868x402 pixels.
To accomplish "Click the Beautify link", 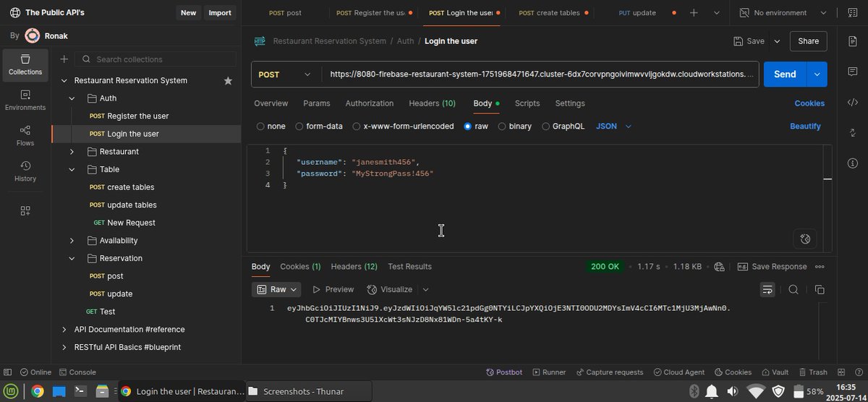I will [805, 126].
